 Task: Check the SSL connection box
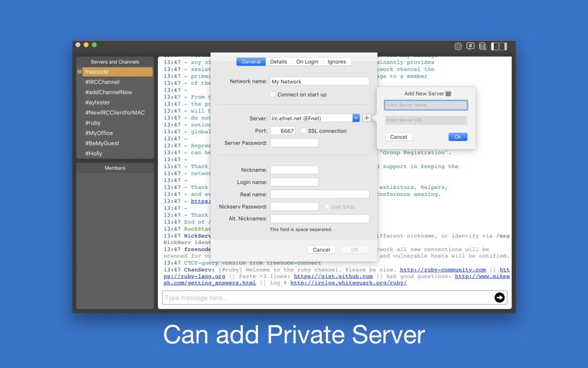coord(303,131)
